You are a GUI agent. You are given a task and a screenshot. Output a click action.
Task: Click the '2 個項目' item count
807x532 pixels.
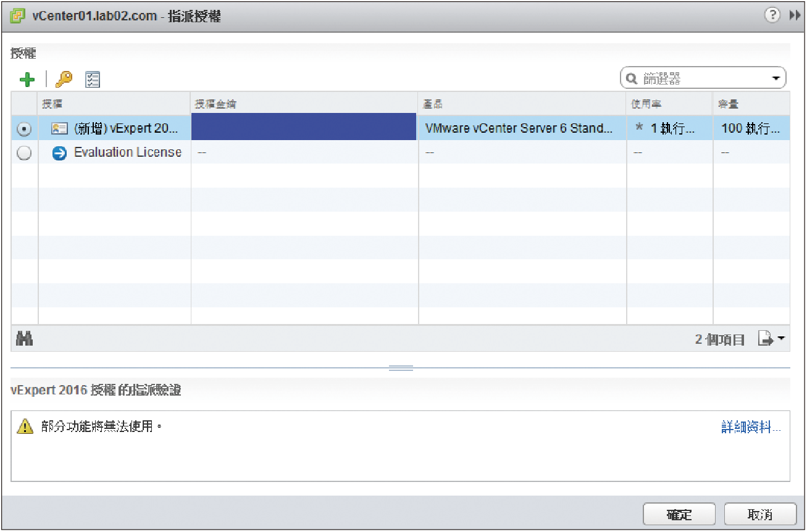[720, 339]
